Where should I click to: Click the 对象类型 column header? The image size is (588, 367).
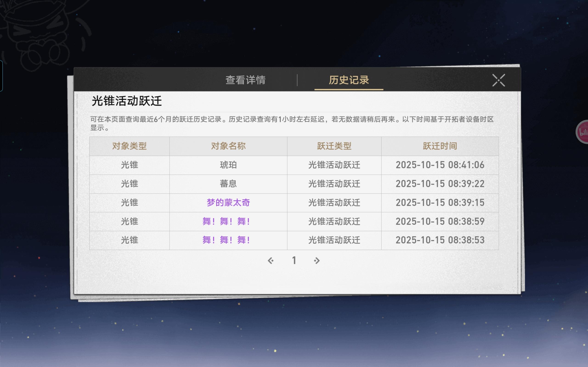coord(129,146)
